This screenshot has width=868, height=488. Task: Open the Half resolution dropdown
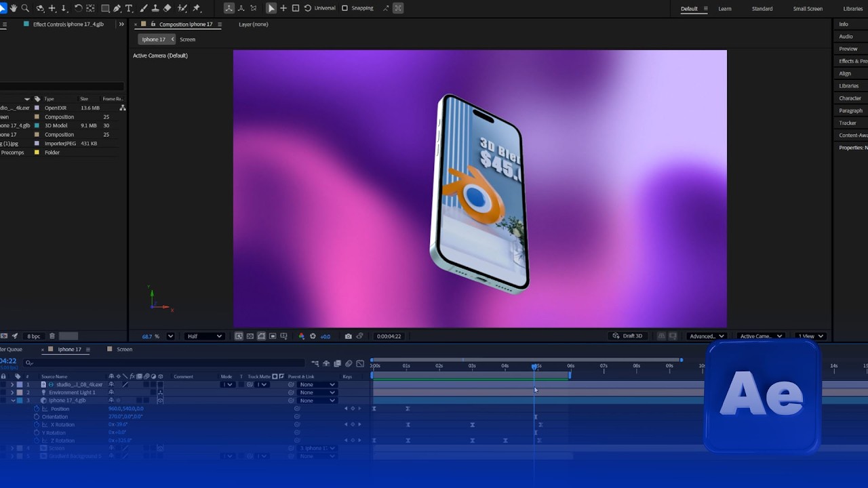(x=204, y=336)
